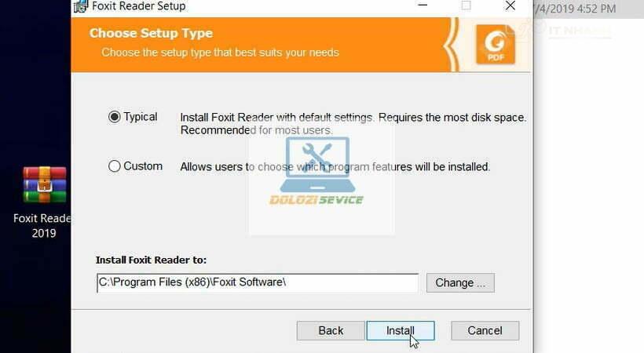The width and height of the screenshot is (644, 353).
Task: Focus the install path text field
Action: (258, 283)
